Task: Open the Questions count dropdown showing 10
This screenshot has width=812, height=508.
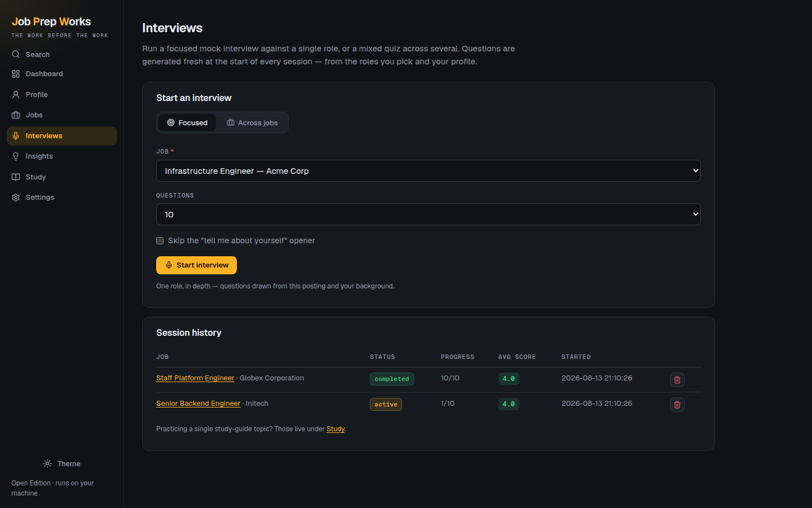Action: click(x=429, y=214)
